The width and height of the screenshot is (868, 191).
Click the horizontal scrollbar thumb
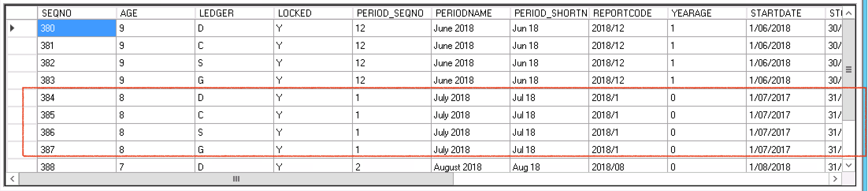tap(236, 179)
